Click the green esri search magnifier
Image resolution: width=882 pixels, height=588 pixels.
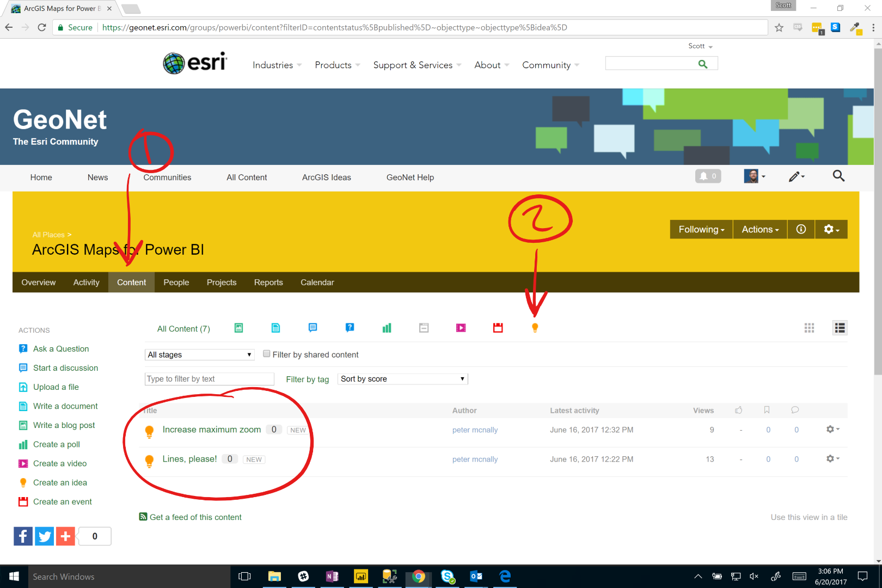tap(703, 64)
